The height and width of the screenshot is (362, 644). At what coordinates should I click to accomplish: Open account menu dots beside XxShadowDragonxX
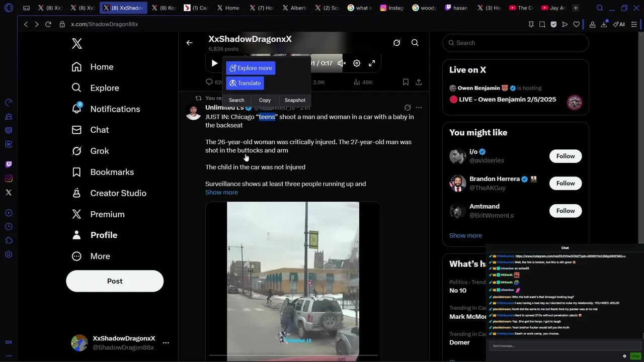(166, 343)
